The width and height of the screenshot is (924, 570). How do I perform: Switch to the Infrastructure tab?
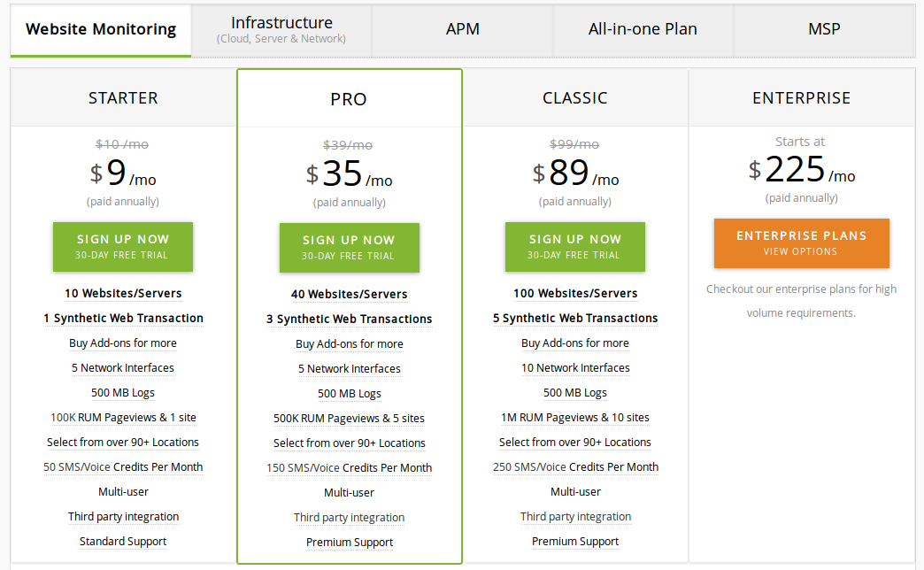pyautogui.click(x=281, y=28)
